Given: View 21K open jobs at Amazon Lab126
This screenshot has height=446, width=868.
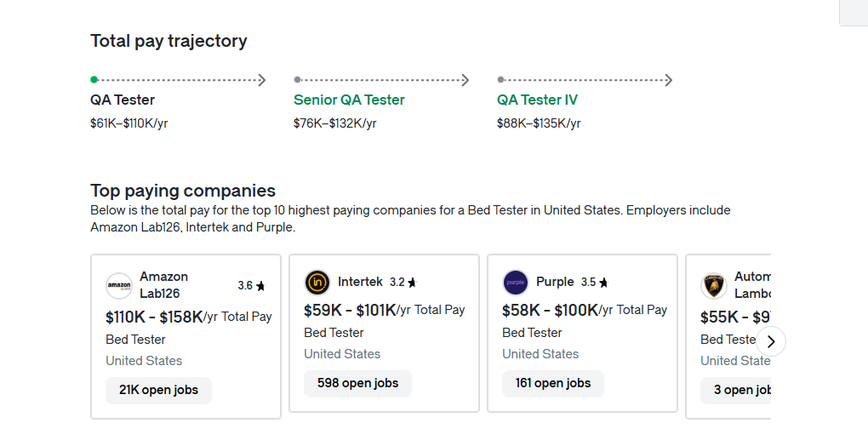Looking at the screenshot, I should click(x=158, y=390).
